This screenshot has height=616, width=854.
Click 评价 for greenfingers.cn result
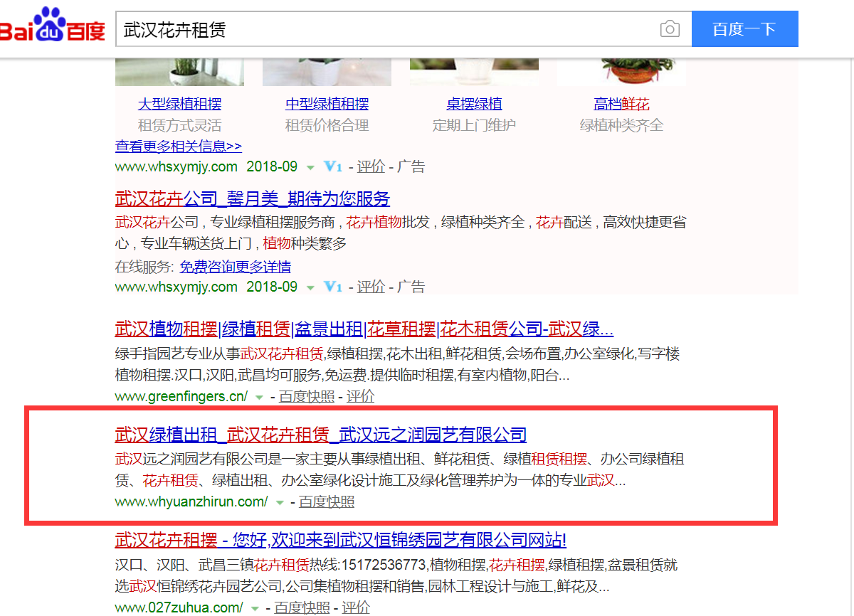click(360, 396)
